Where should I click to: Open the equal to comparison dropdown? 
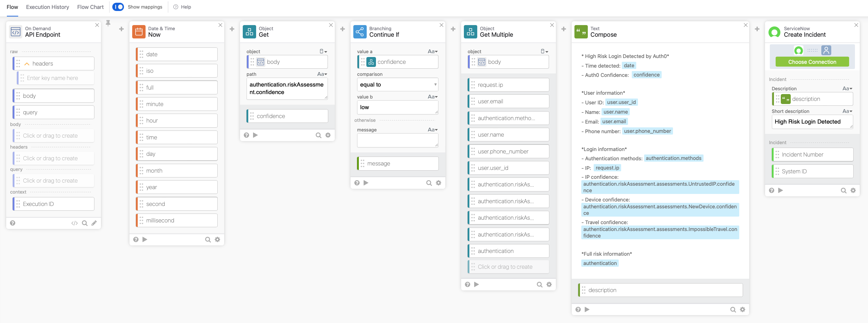pyautogui.click(x=397, y=84)
